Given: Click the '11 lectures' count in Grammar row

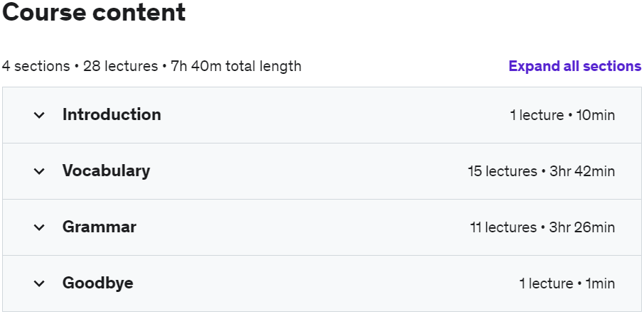Looking at the screenshot, I should pyautogui.click(x=503, y=228).
